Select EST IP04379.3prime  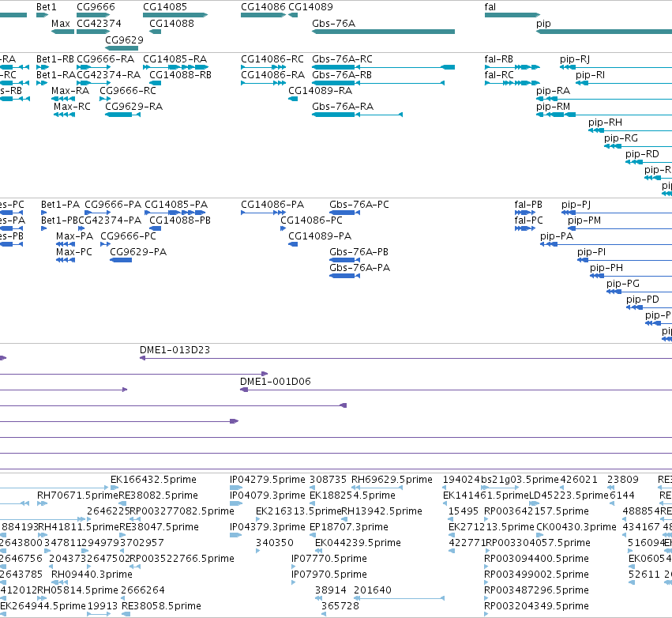pyautogui.click(x=268, y=526)
